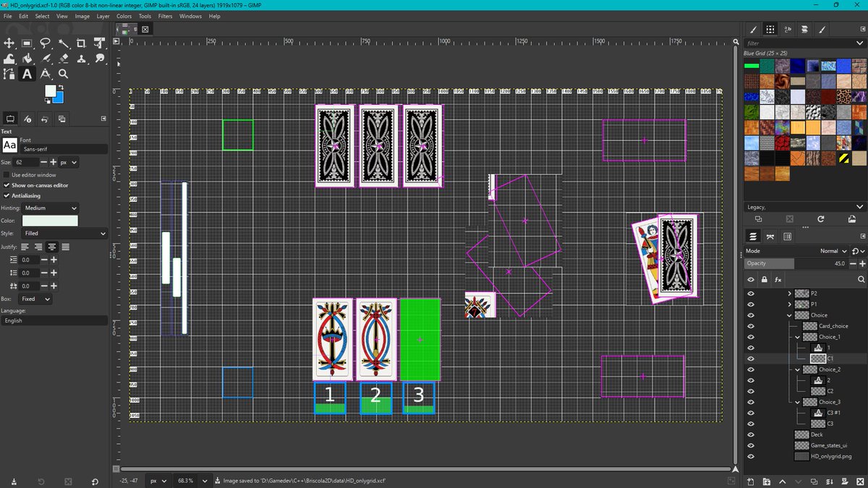Open the Windows menu

point(190,16)
